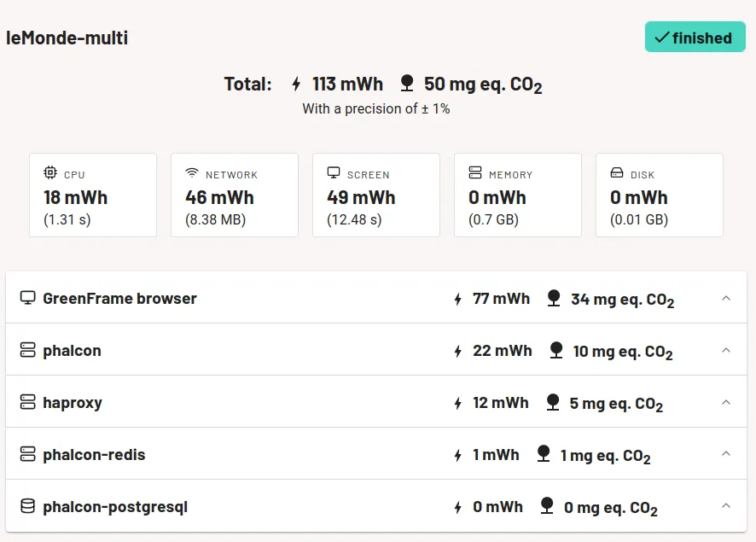The height and width of the screenshot is (542, 756).
Task: Toggle the phalcon-redis row chevron
Action: click(726, 454)
